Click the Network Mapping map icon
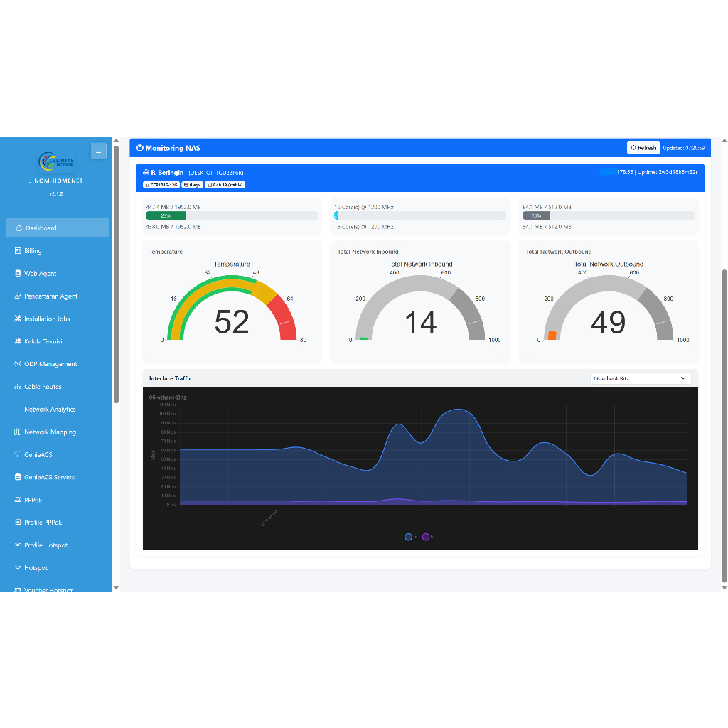The image size is (728, 728). tap(18, 432)
